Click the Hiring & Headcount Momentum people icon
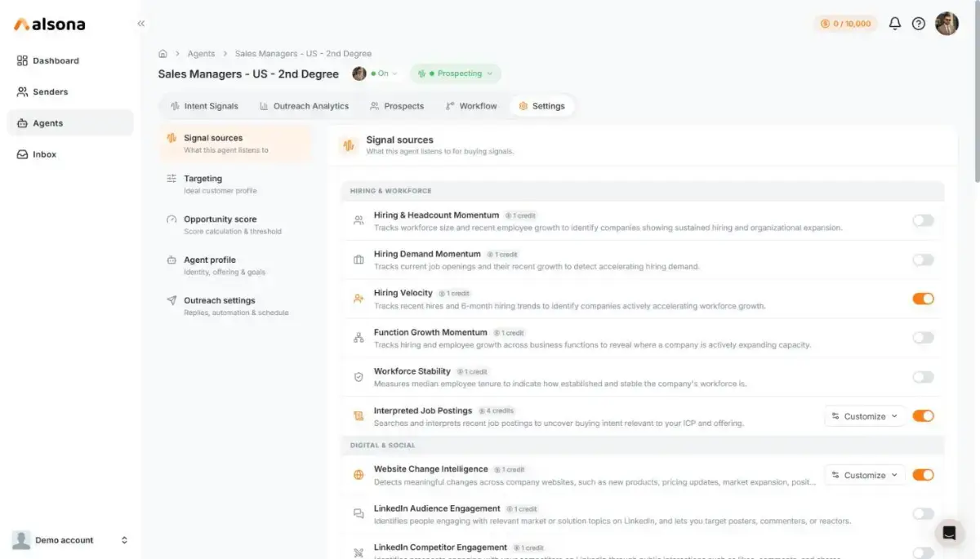980x559 pixels. click(x=359, y=220)
